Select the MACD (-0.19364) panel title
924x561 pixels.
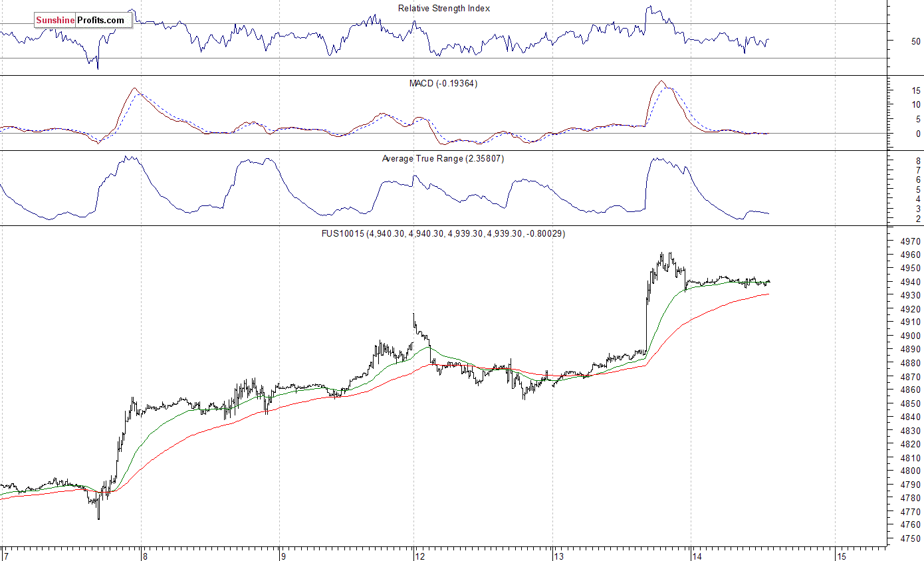pyautogui.click(x=443, y=84)
